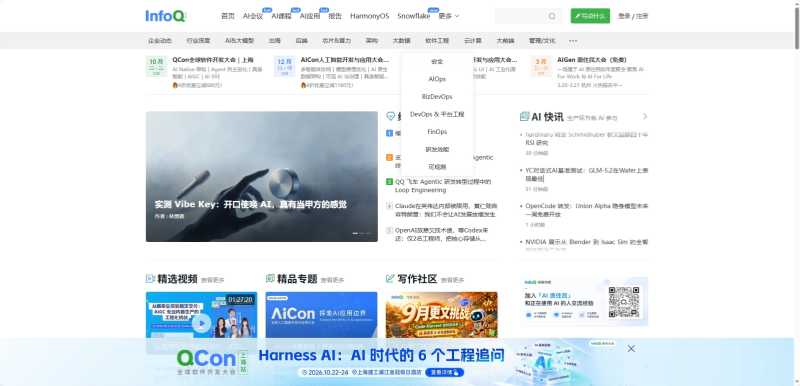Viewport: 800px width, 386px height.
Task: Click the orange rank 2 badge
Action: click(x=389, y=158)
